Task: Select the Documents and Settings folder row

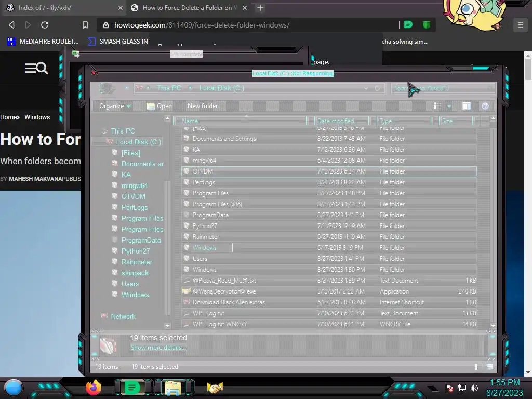Action: (329, 138)
